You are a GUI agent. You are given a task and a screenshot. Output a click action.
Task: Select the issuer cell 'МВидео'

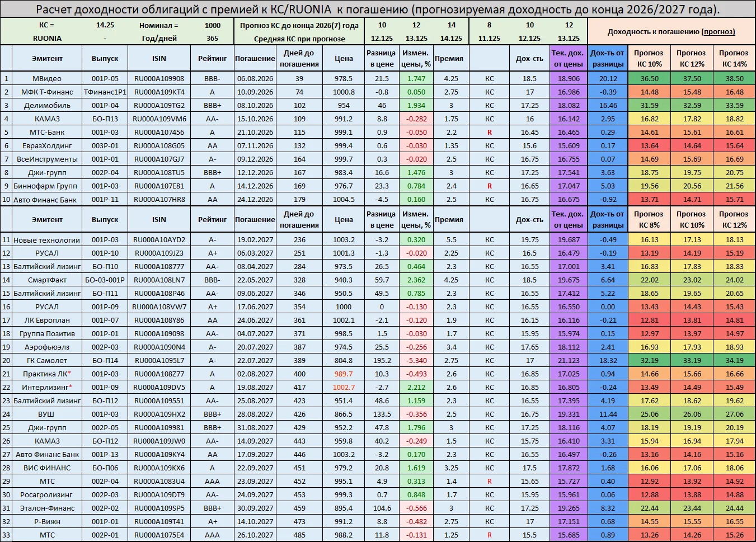pos(48,79)
